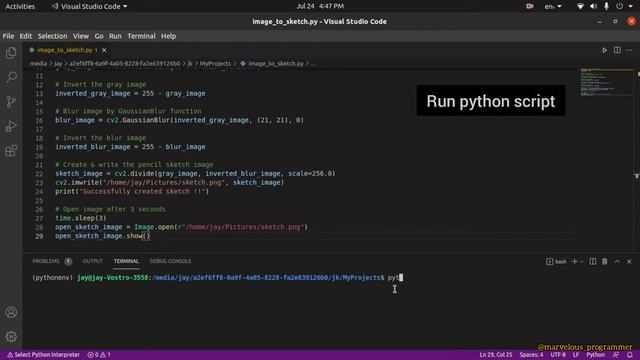Click Ln 29, Col 25 cursor position
Viewport: 640px width, 360px height.
(496, 355)
